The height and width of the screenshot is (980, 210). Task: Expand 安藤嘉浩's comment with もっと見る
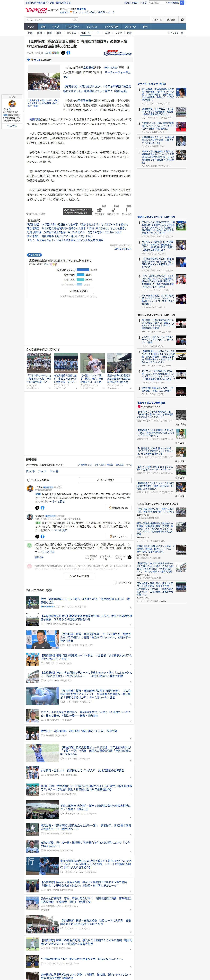[x=61, y=530]
